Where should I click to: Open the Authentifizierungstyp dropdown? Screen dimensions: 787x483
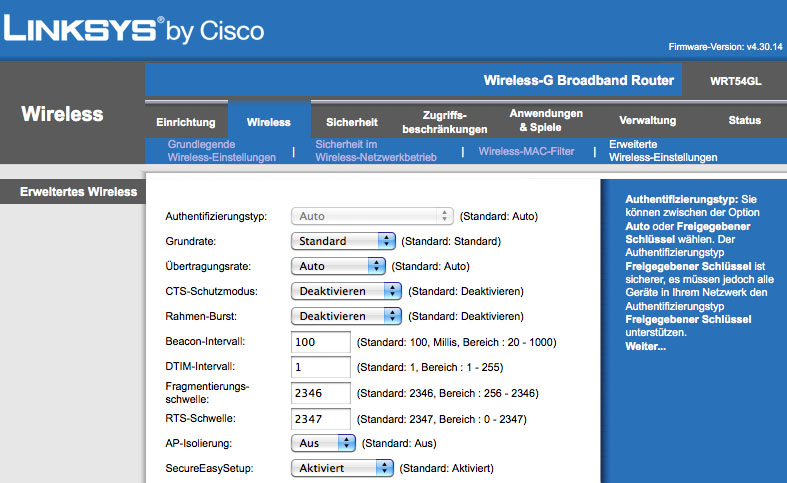click(372, 216)
